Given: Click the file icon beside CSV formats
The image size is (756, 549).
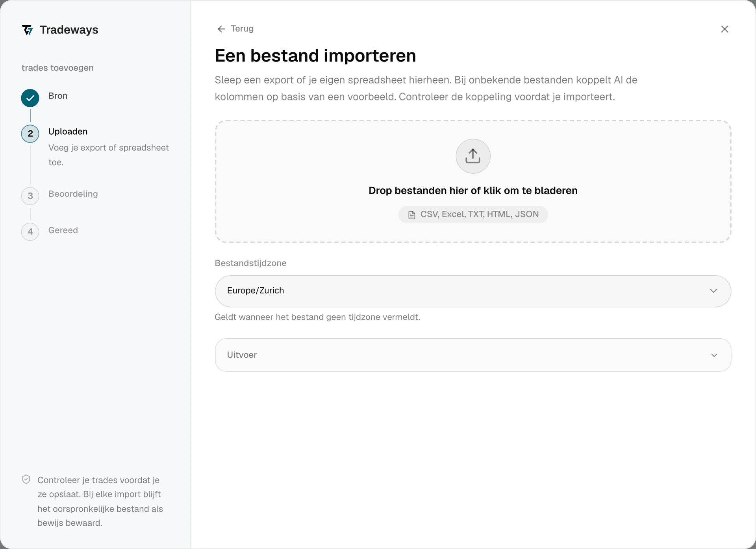Looking at the screenshot, I should [411, 215].
